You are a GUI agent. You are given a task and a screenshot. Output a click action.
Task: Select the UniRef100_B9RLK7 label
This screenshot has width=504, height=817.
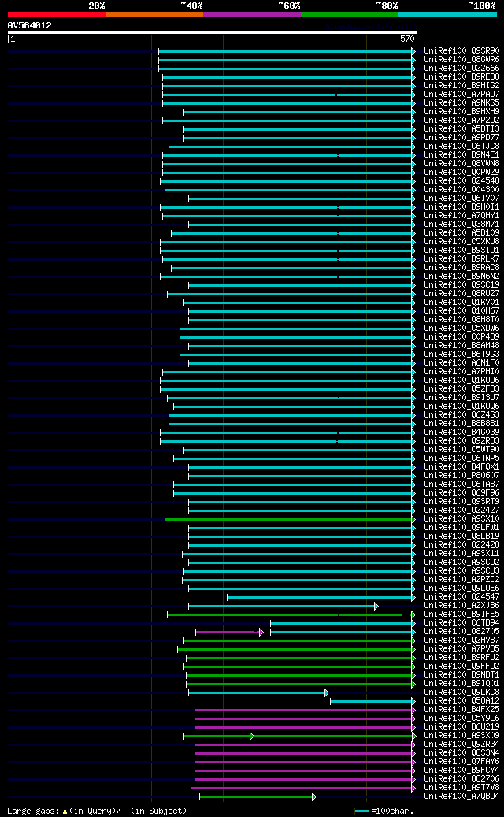coord(461,259)
